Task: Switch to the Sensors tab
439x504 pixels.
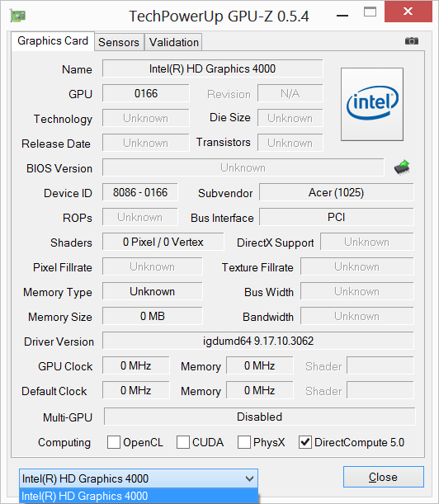Action: pyautogui.click(x=119, y=42)
